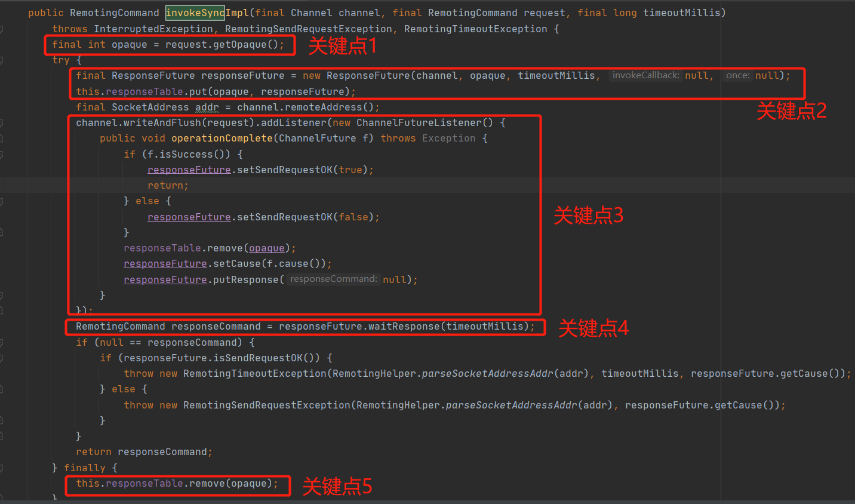
Task: Click the 关键点1 annotation label
Action: (342, 46)
